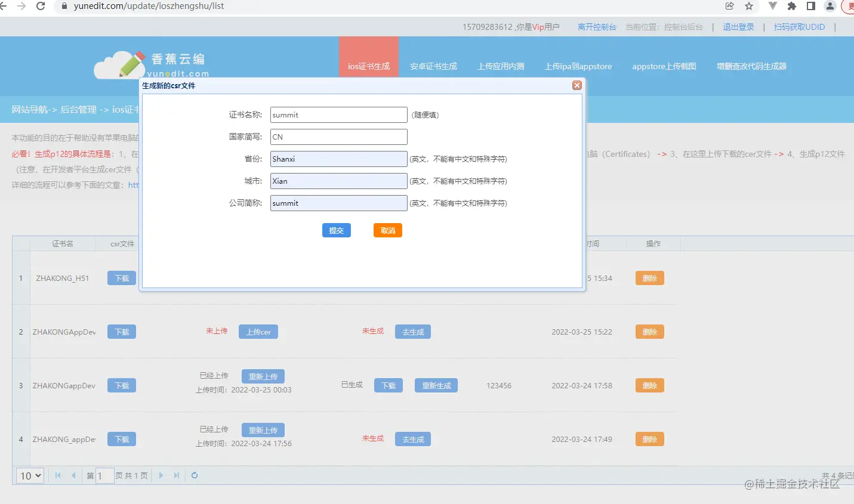Close the 生成新的csr文件 dialog

[x=576, y=85]
